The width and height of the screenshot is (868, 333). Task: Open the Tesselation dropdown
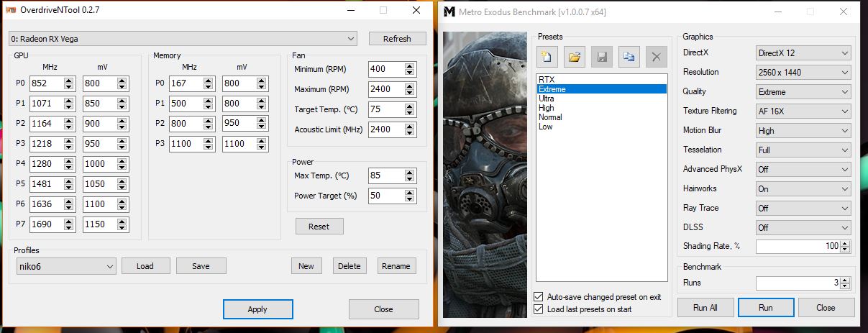click(x=803, y=150)
